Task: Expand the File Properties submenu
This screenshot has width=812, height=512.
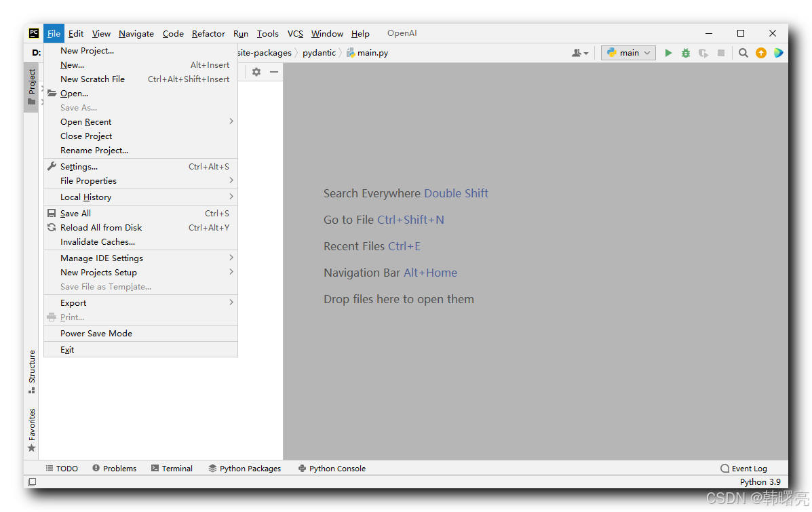Action: click(141, 180)
